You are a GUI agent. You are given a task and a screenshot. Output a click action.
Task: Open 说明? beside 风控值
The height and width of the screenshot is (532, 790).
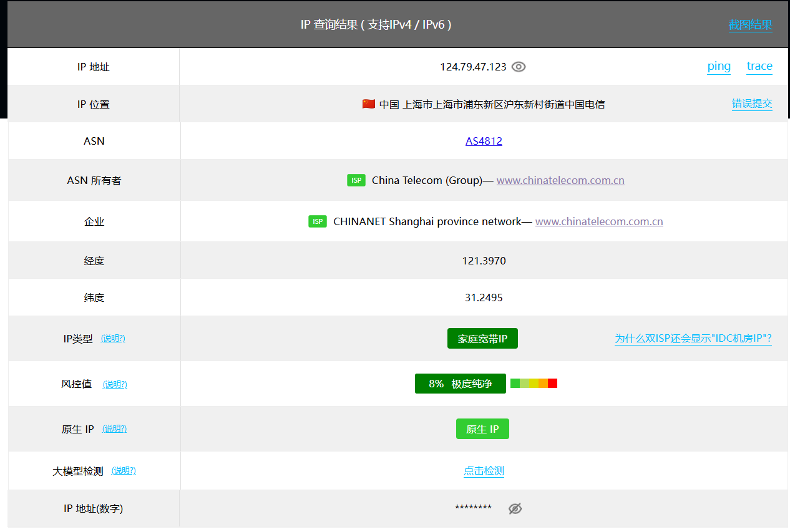[115, 384]
